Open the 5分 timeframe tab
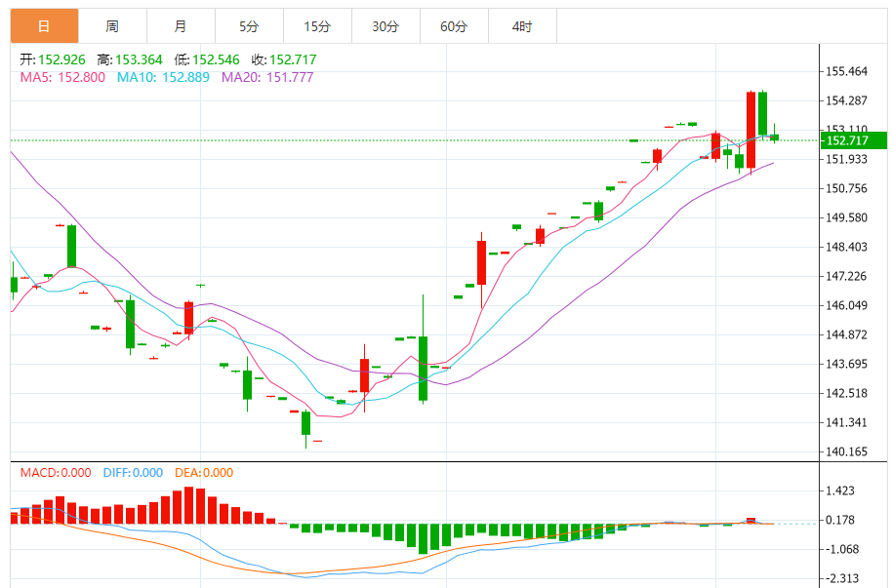This screenshot has width=892, height=588. pyautogui.click(x=249, y=26)
